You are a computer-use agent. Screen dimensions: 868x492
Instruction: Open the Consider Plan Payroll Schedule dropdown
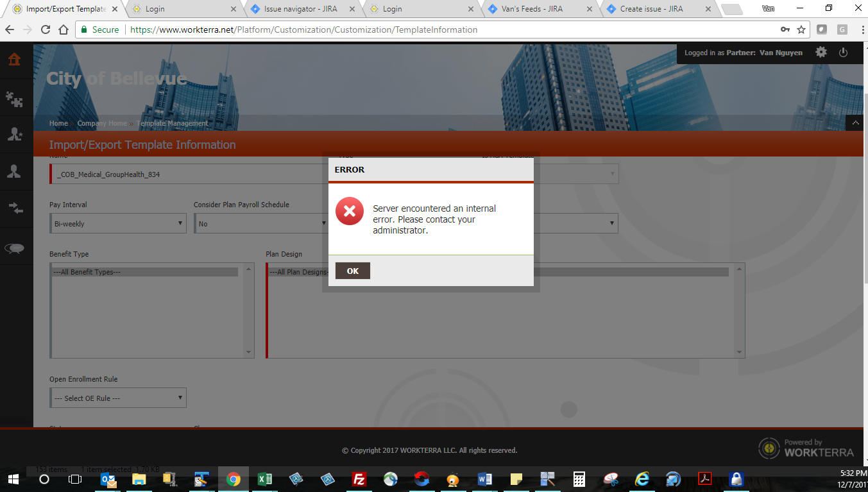262,223
